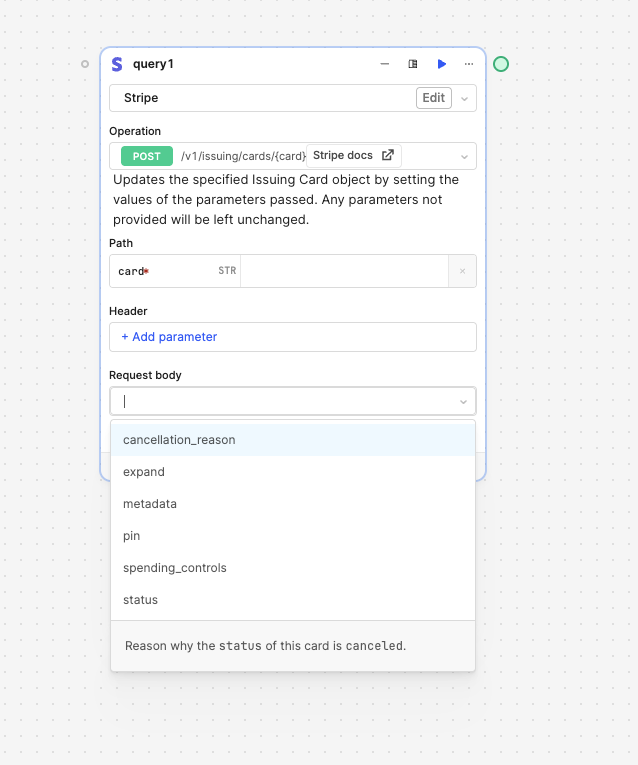Collapse the query1 block using minimize icon

385,64
